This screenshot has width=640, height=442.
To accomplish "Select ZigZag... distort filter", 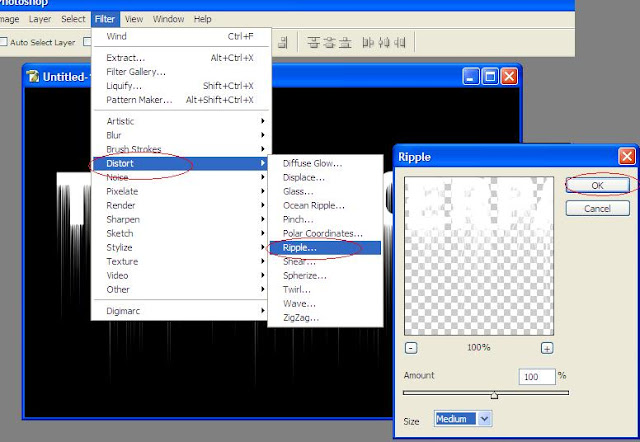I will pos(325,318).
